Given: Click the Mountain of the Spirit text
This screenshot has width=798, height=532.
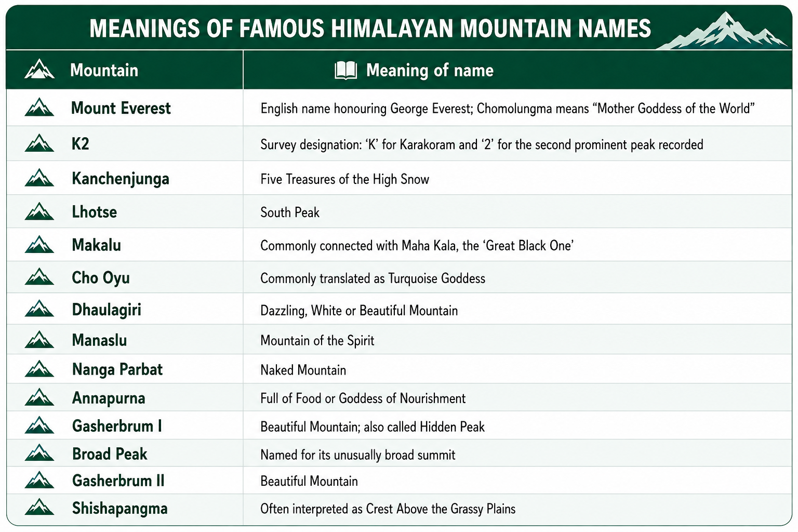Looking at the screenshot, I should tap(317, 340).
